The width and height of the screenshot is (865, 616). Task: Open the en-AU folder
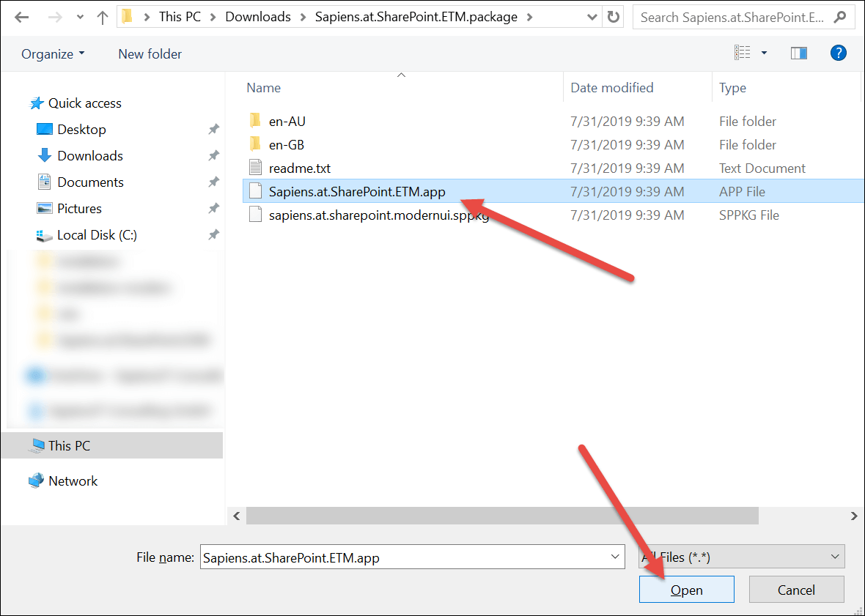point(287,122)
